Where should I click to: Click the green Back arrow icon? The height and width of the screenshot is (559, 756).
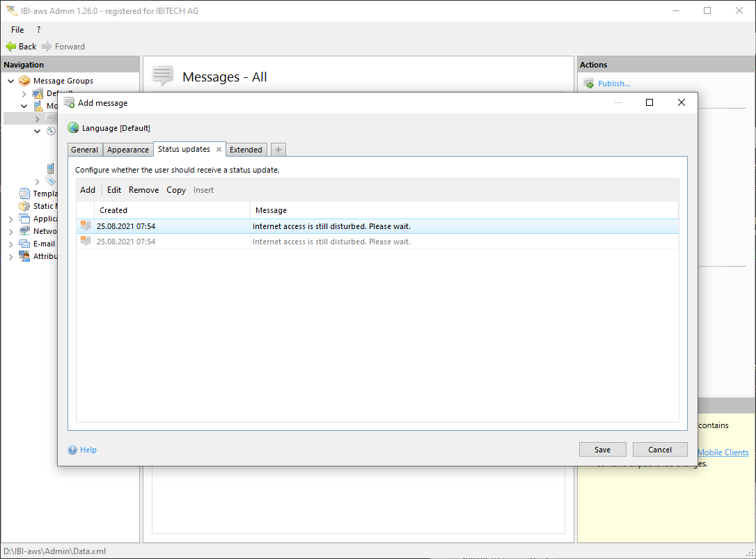tap(10, 47)
